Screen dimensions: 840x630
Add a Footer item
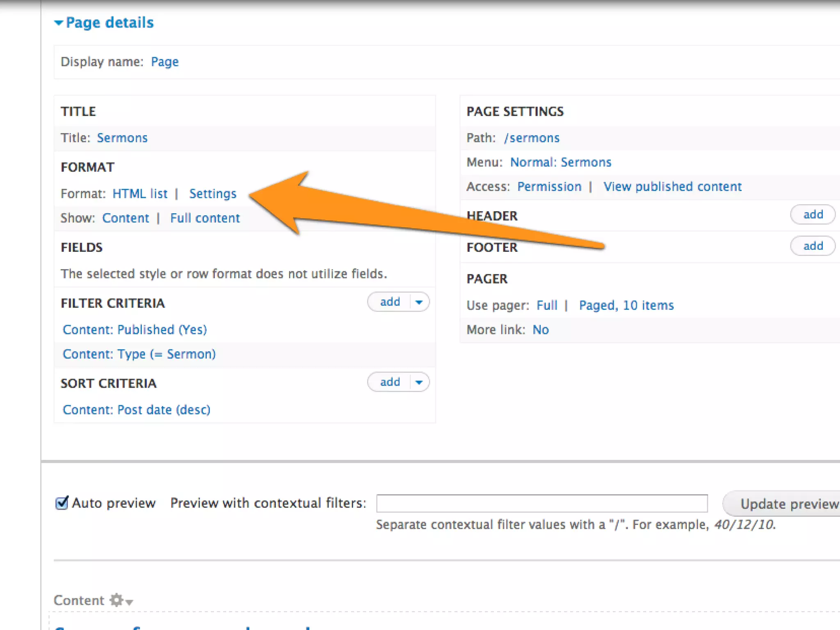813,246
